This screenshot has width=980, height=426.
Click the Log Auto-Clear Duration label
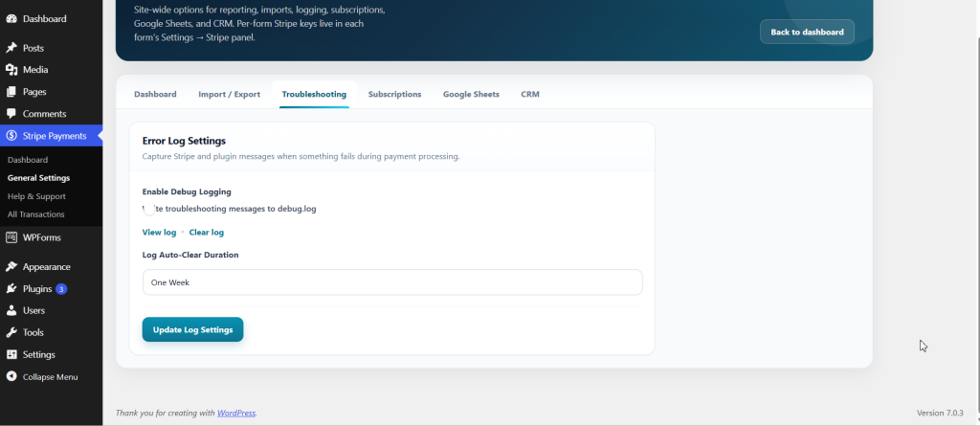point(190,256)
